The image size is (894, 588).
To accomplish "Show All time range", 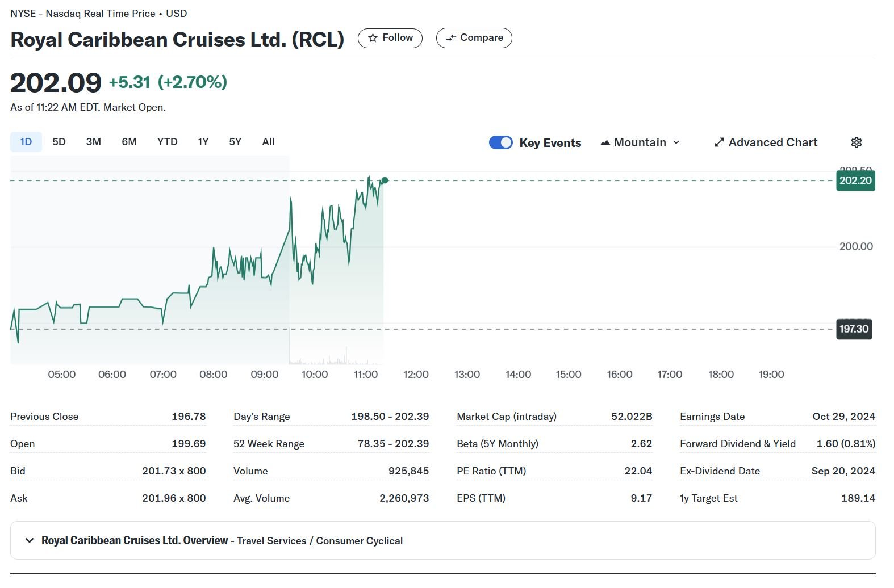I will point(268,142).
